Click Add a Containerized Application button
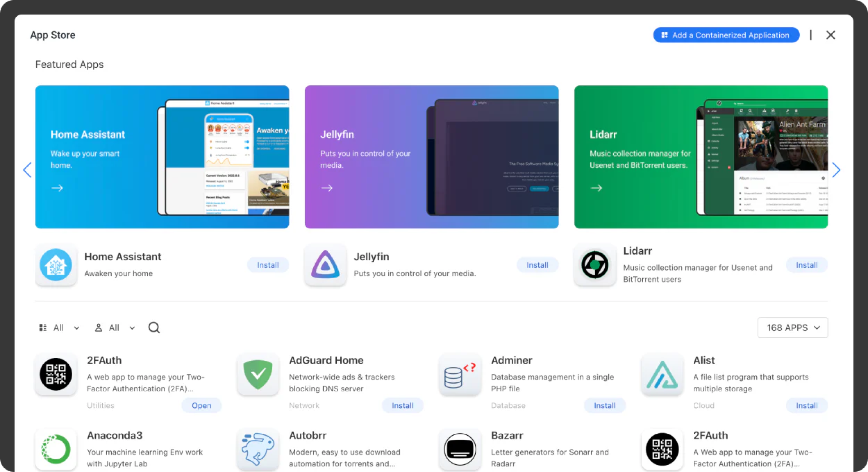 tap(726, 35)
